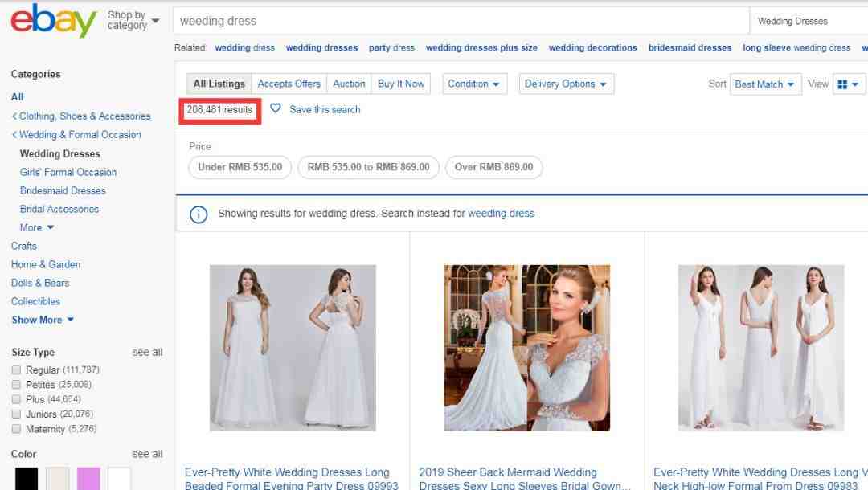Viewport: 868px width, 490px height.
Task: Open the Ever-Pretty High-low Formal Prom listing title
Action: tap(760, 479)
